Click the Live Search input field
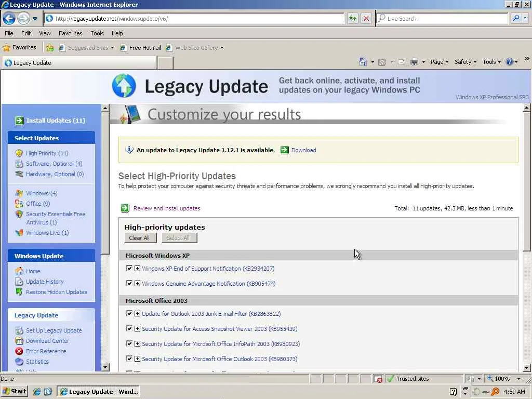 click(443, 18)
